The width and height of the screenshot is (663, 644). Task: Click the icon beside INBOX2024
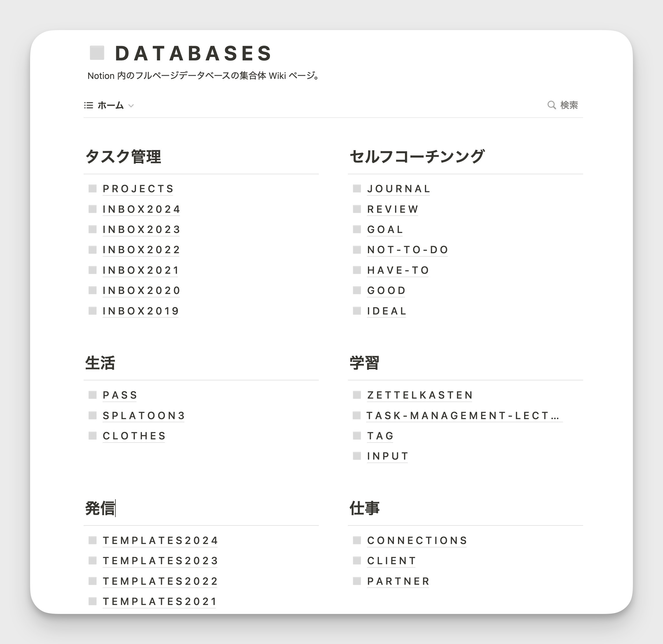[93, 209]
